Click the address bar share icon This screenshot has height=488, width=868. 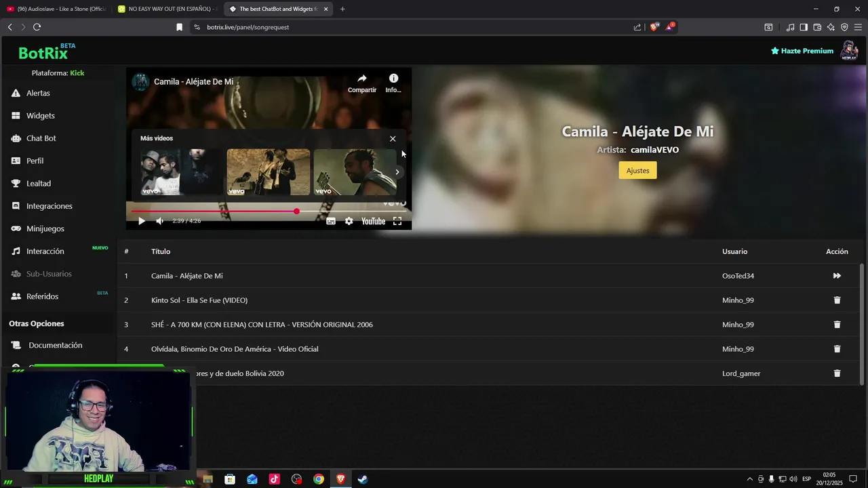[x=637, y=27]
